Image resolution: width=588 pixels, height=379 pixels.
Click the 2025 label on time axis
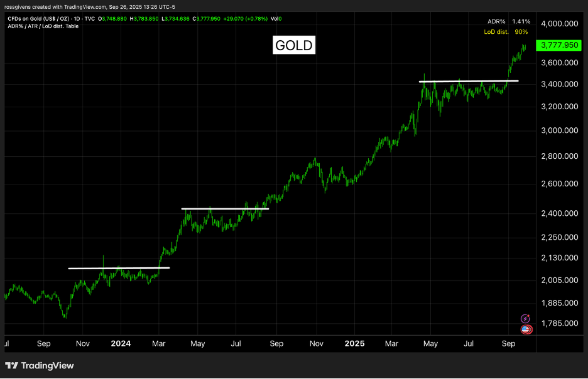click(x=354, y=343)
